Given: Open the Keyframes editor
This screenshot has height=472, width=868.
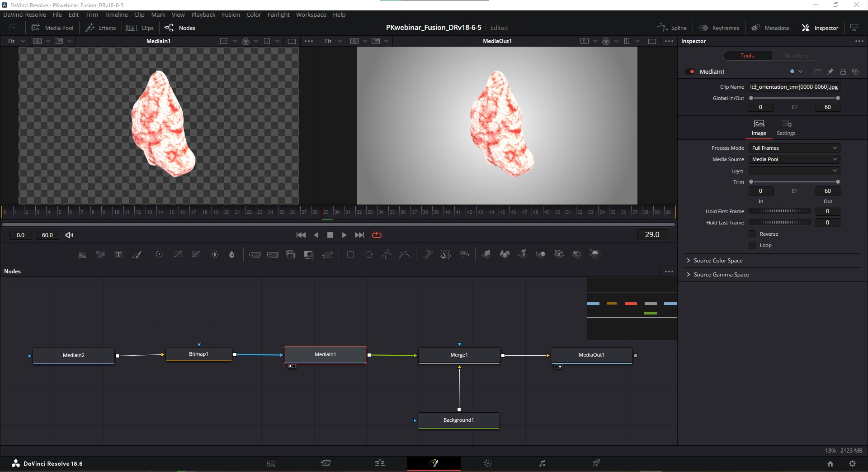Looking at the screenshot, I should tap(719, 28).
